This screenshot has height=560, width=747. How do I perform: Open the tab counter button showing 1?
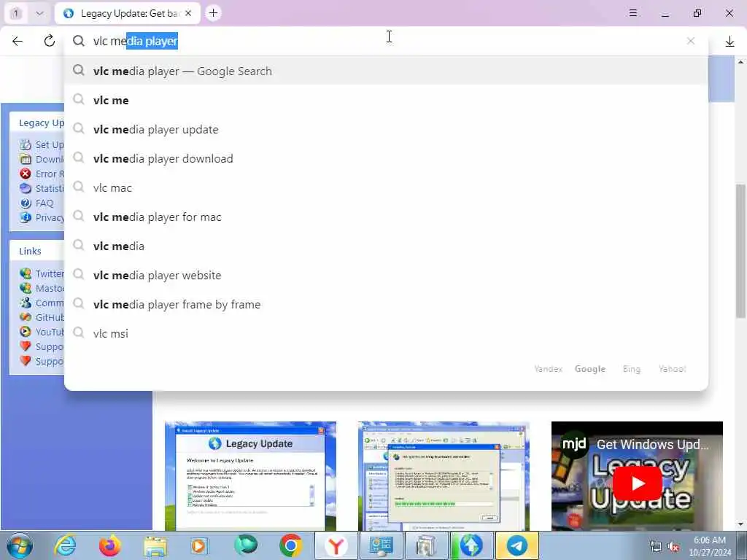(16, 13)
